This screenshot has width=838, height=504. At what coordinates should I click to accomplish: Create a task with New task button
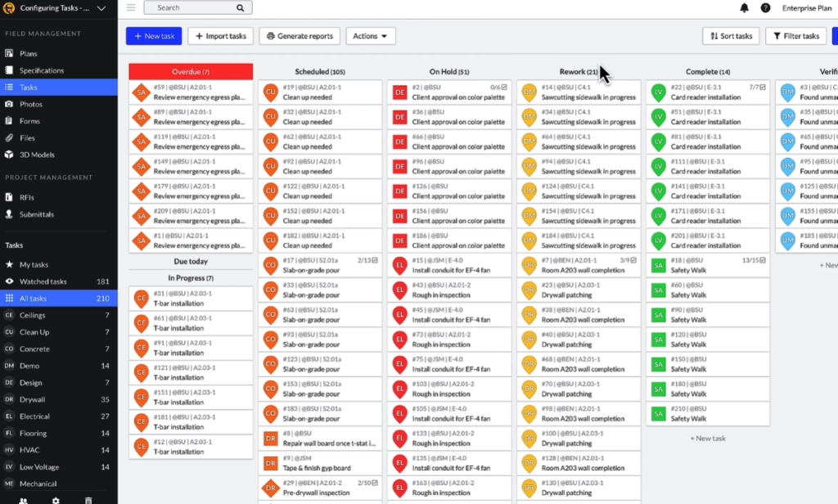click(153, 36)
